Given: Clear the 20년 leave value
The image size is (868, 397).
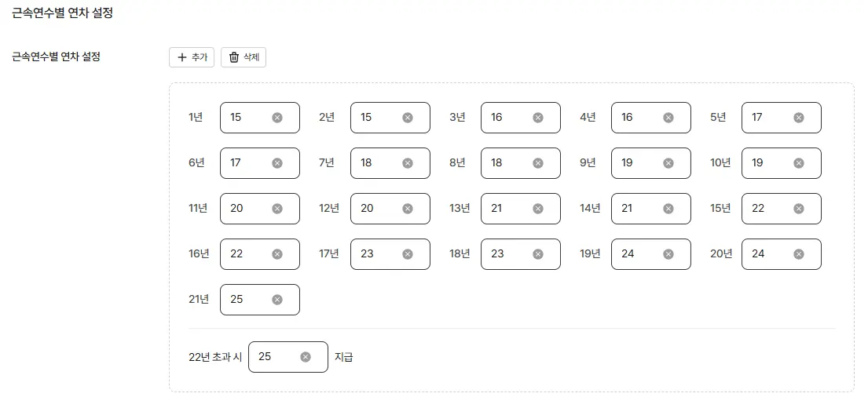Looking at the screenshot, I should pos(799,254).
